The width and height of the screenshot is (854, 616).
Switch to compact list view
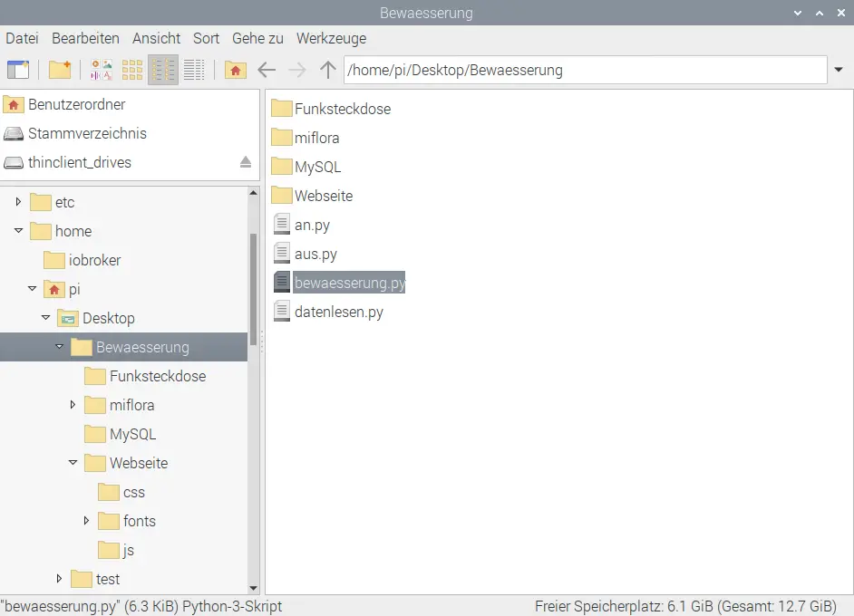[163, 70]
